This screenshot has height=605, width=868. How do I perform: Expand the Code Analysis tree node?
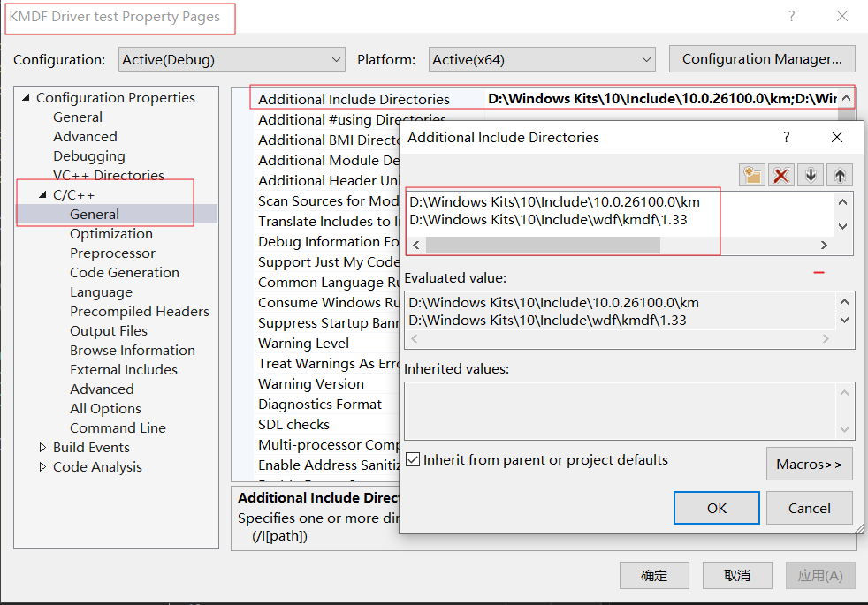(x=42, y=466)
